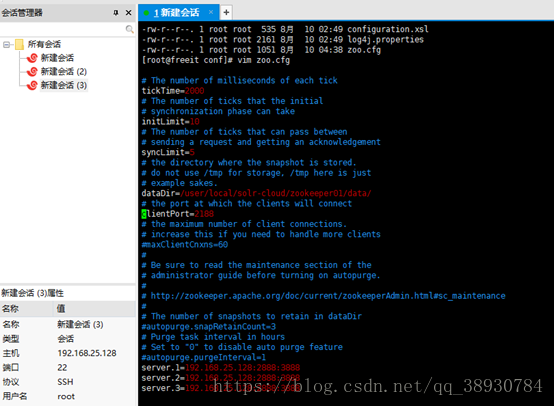
Task: Click the #autopurge.purgeInterval=1 line
Action: pyautogui.click(x=204, y=357)
